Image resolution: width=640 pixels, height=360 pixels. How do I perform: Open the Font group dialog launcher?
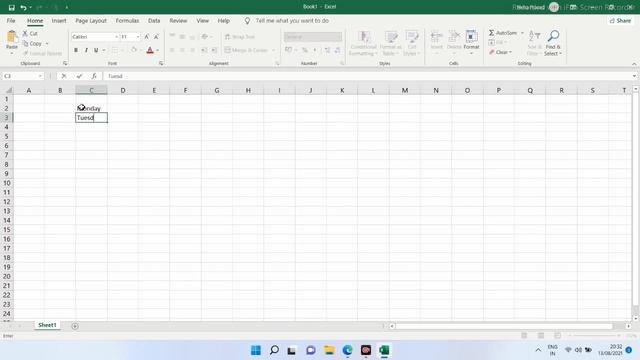[x=161, y=63]
